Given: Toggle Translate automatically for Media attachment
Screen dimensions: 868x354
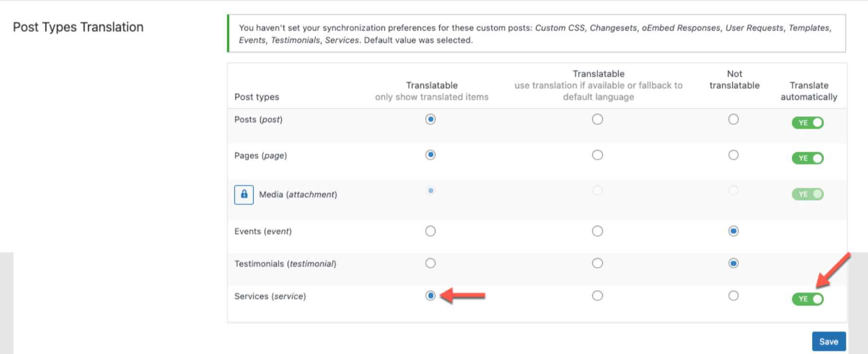Looking at the screenshot, I should tap(808, 194).
